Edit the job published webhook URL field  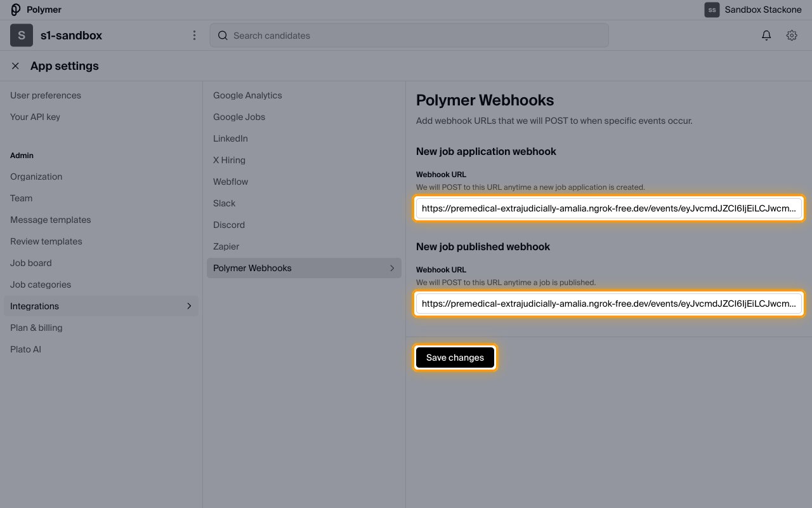609,304
